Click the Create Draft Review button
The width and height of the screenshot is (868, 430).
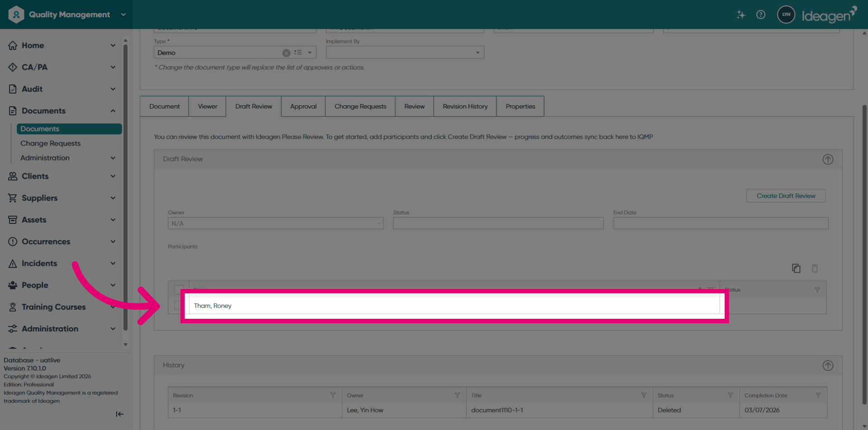coord(786,196)
